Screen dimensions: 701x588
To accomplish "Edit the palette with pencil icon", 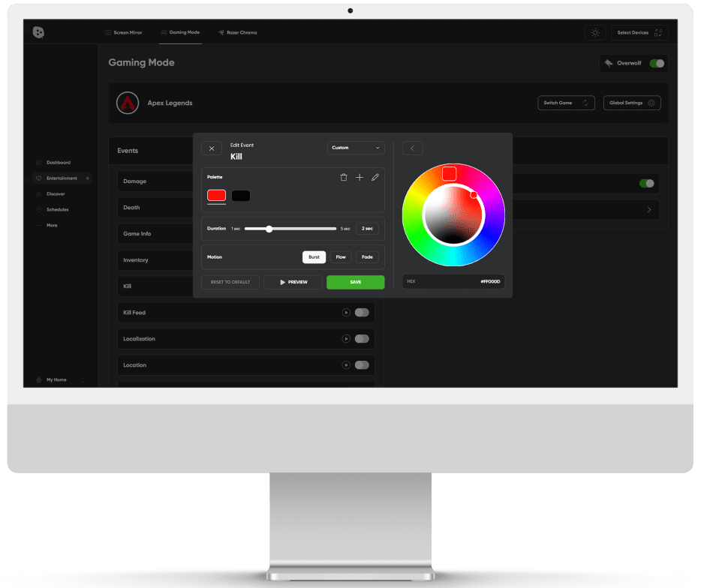I will point(375,178).
